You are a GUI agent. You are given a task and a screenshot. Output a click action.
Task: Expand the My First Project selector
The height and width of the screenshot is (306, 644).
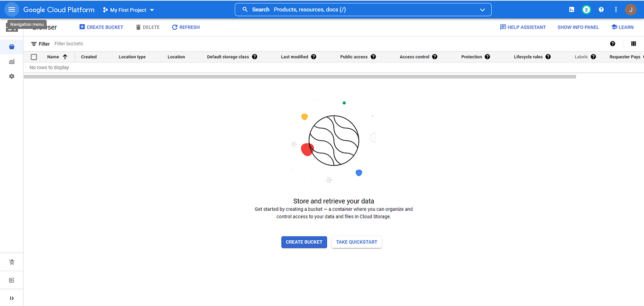(151, 9)
